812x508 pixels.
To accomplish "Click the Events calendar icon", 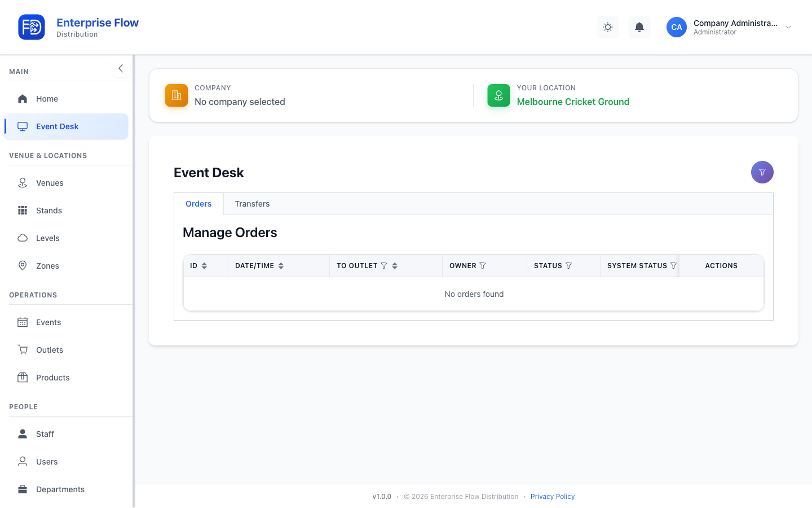I will pos(23,322).
